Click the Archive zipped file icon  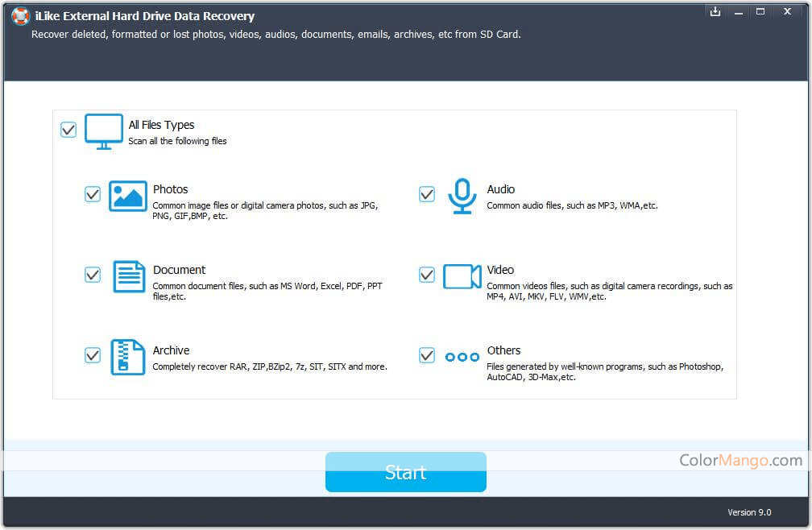(x=127, y=357)
